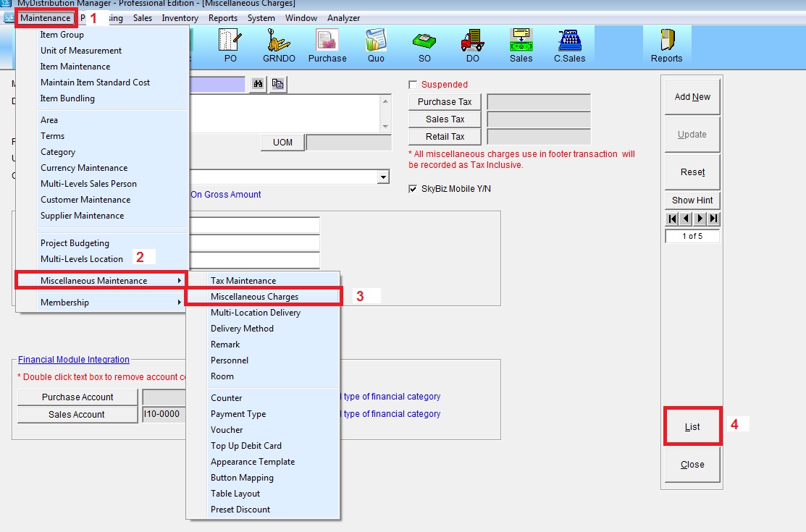Choose Tax Maintenance from submenu

click(243, 281)
